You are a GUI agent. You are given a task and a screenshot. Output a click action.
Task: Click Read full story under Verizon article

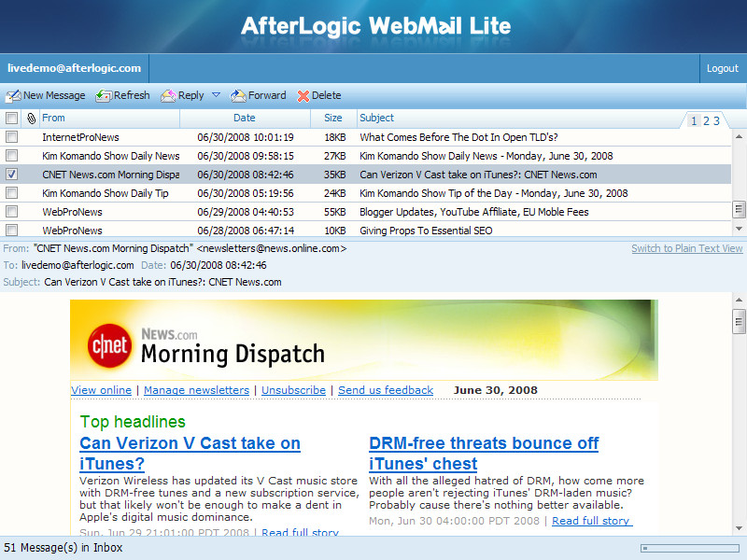point(300,532)
